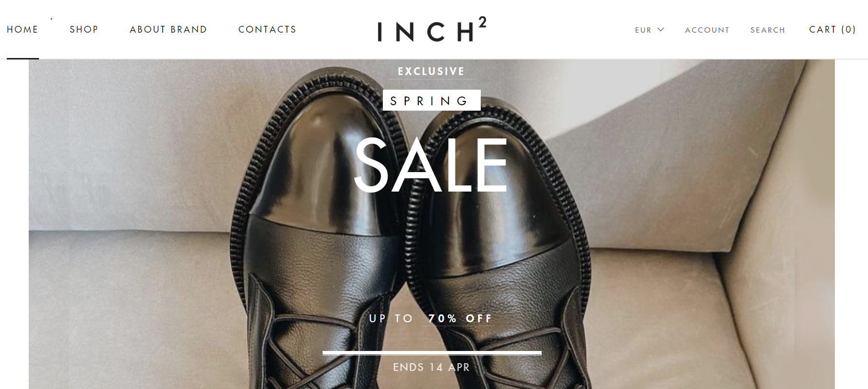Viewport: 868px width, 389px height.
Task: Go to the SHOP menu item
Action: (x=84, y=29)
